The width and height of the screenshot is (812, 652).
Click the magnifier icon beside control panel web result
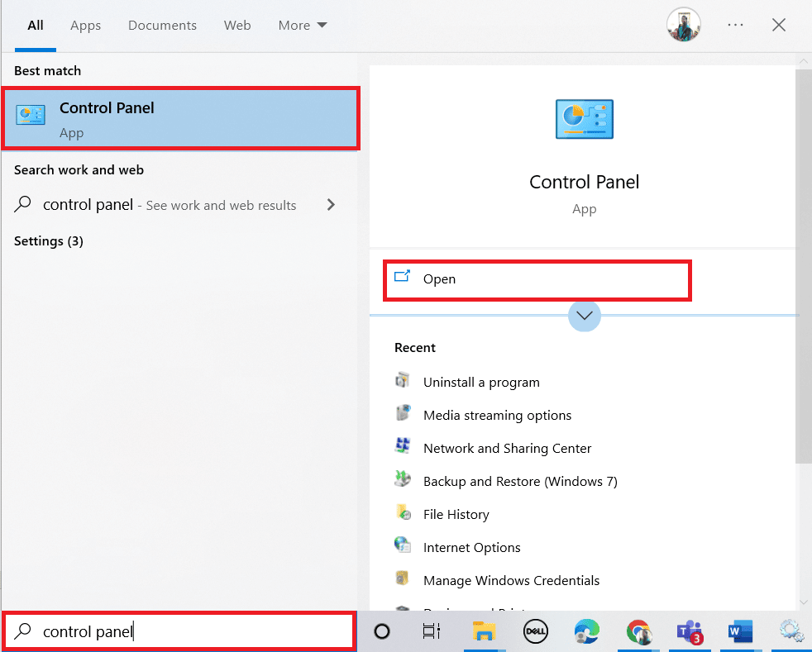pos(23,204)
